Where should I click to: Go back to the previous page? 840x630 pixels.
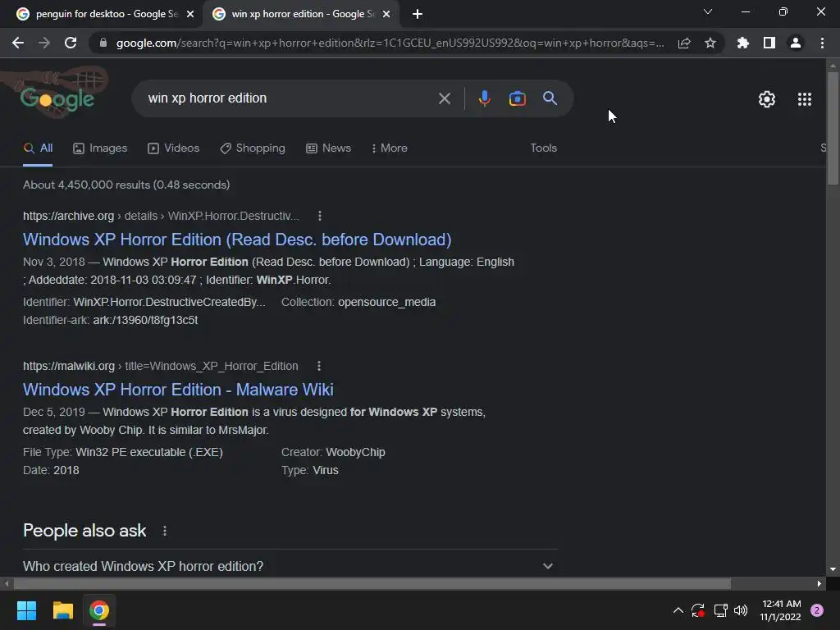click(18, 43)
